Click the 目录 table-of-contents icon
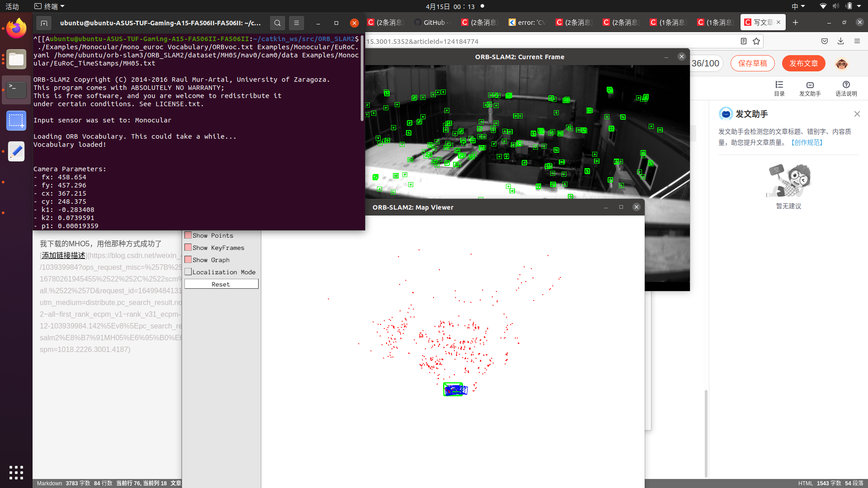The height and width of the screenshot is (488, 868). click(779, 89)
